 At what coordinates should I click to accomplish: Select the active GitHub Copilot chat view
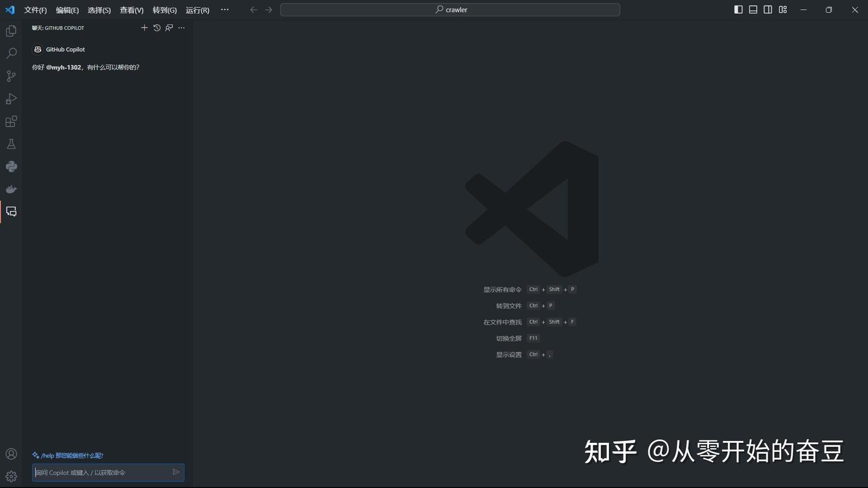click(x=11, y=211)
